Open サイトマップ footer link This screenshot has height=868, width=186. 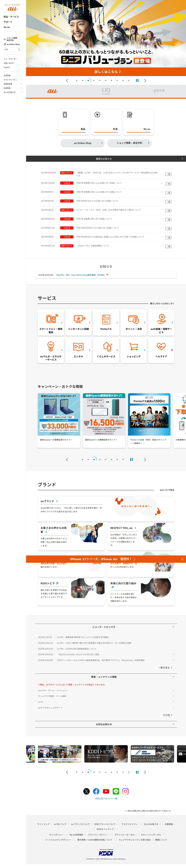point(43,824)
